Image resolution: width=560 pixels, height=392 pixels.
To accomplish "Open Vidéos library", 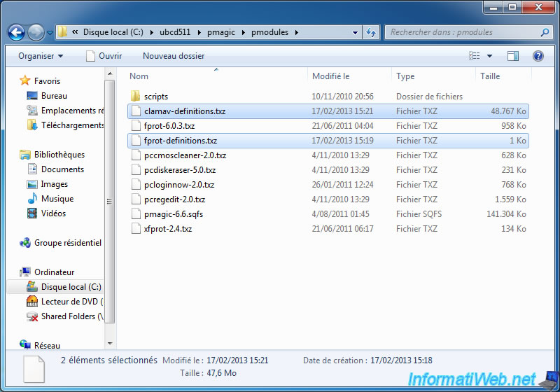I will (x=54, y=213).
